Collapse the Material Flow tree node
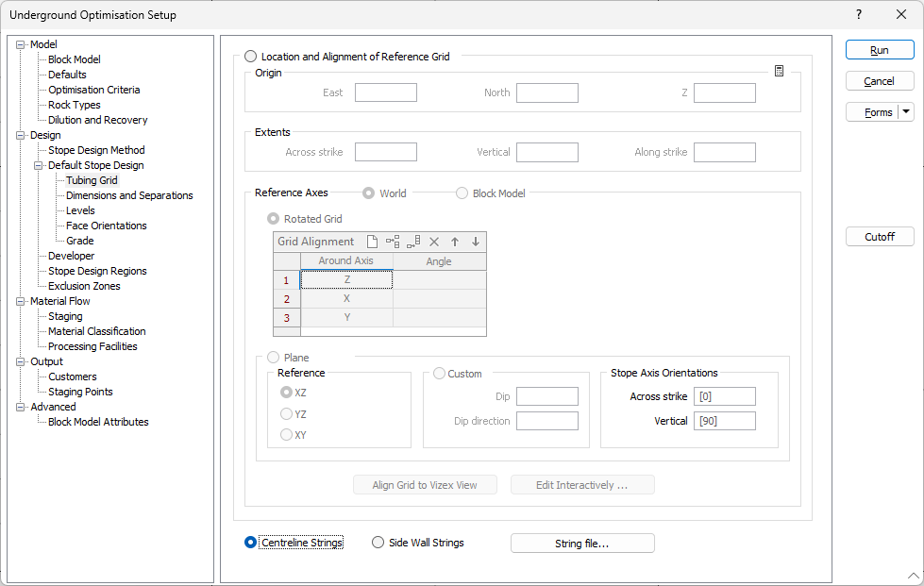 21,301
